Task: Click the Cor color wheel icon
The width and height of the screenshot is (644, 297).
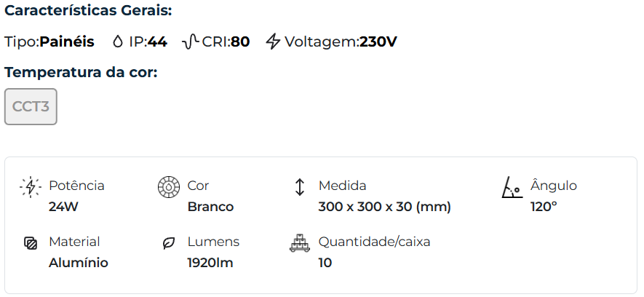Action: (169, 187)
